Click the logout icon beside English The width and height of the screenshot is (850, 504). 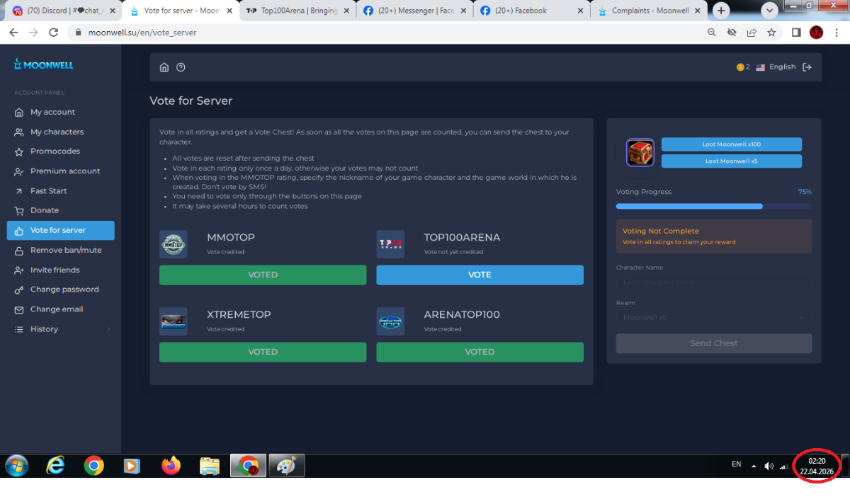coord(807,67)
